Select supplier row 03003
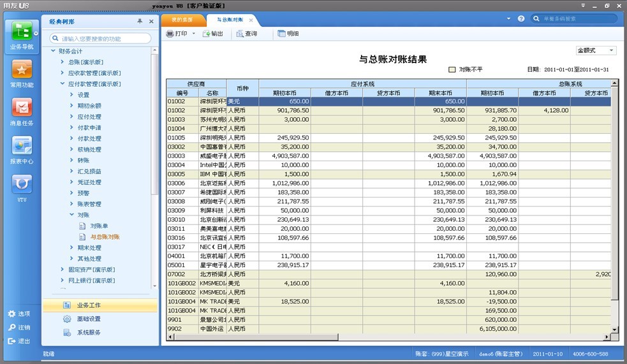The width and height of the screenshot is (627, 364). click(388, 156)
